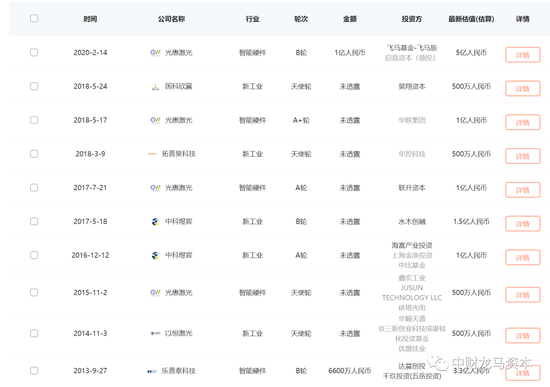This screenshot has width=550, height=387.
Task: Click the amount 6600万人民币
Action: (x=350, y=371)
